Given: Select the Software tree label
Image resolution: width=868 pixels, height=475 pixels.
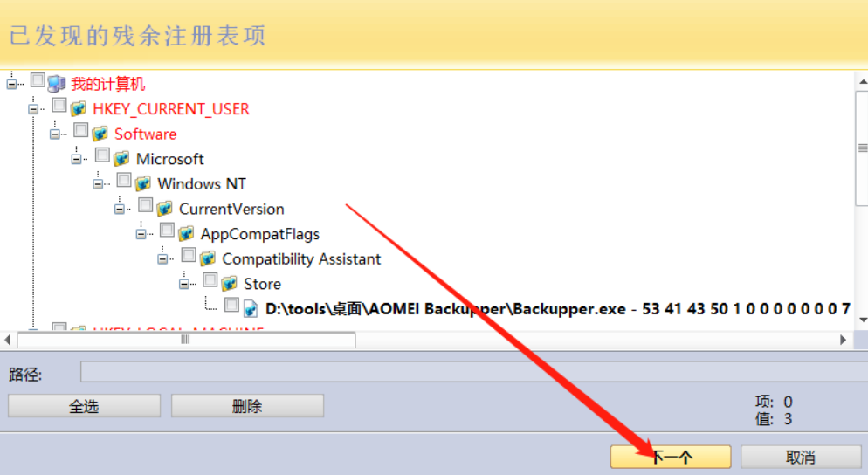Looking at the screenshot, I should coord(146,134).
